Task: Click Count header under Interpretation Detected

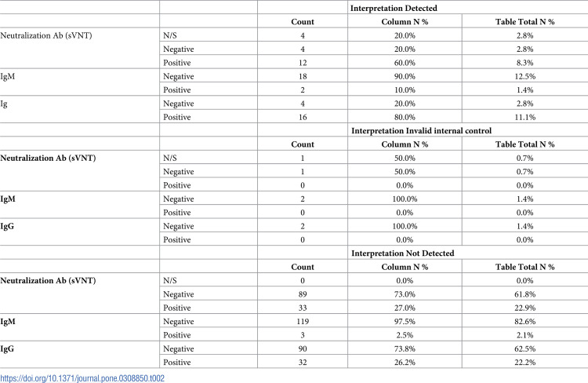Action: coord(303,22)
